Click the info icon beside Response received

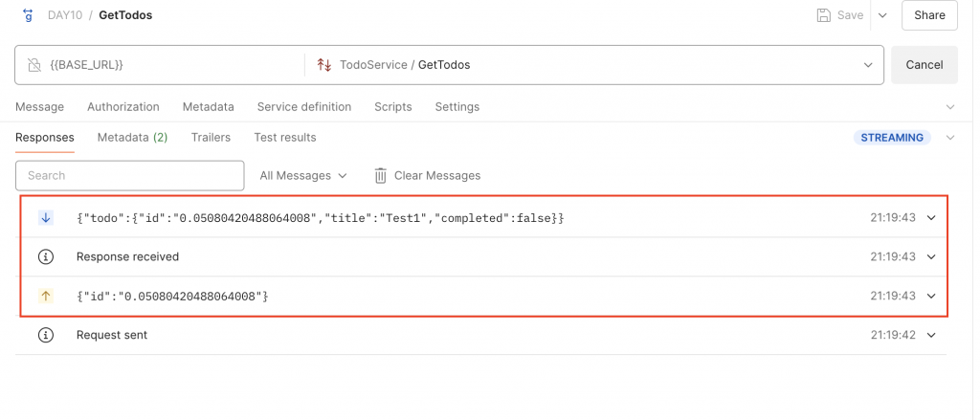(x=45, y=257)
